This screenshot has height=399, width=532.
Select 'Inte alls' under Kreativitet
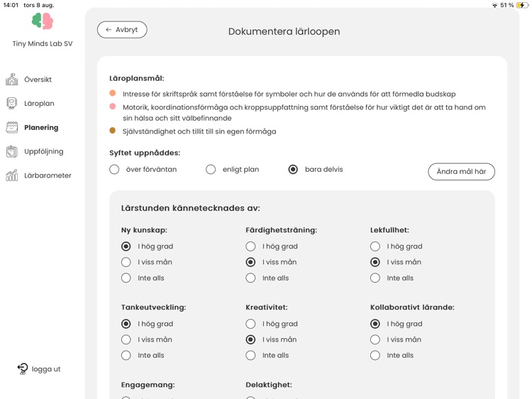click(250, 355)
